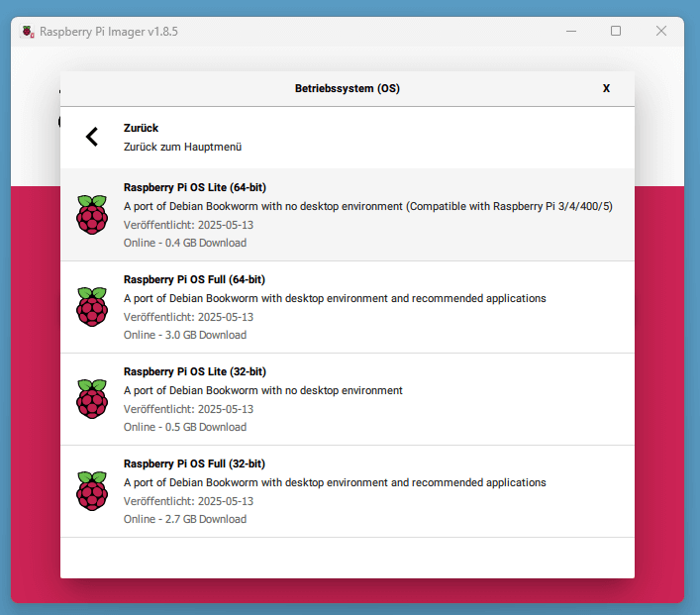Click 'Zurück zum Hauptmenü' subtitle text

[x=182, y=147]
